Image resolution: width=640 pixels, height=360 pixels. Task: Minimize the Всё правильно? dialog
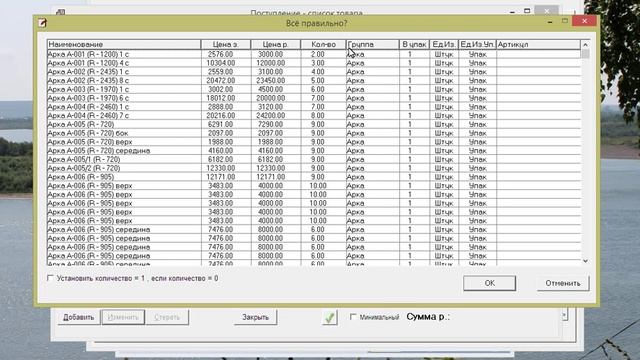[x=550, y=21]
